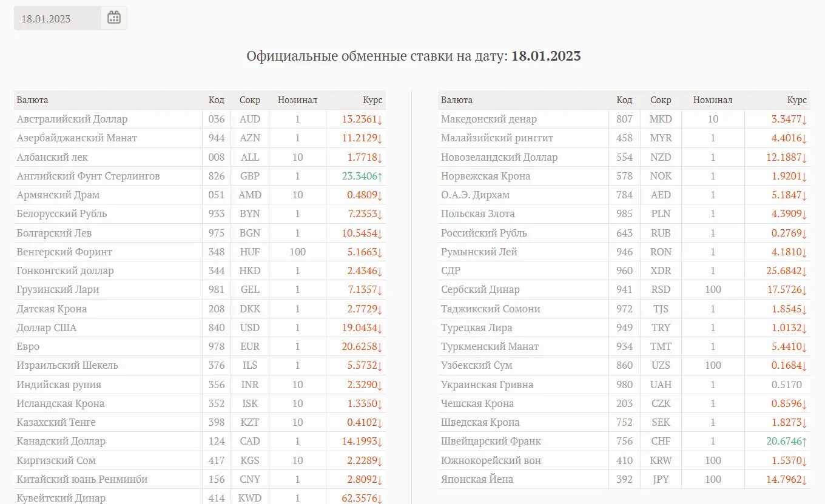
Task: Open the calendar date picker icon
Action: point(114,18)
